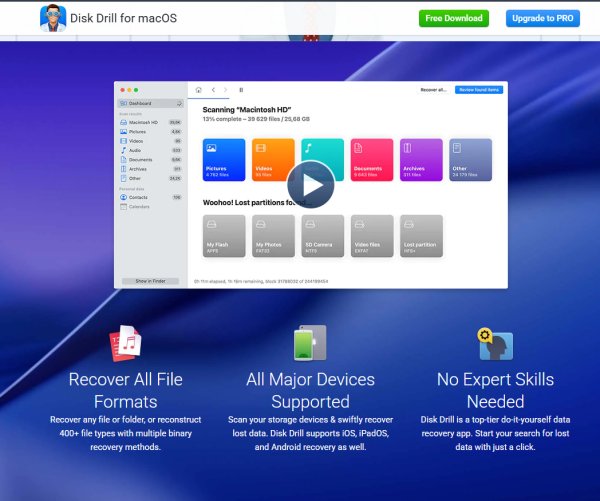Screen dimensions: 600x501
Task: Open the gray-blue Other category tile
Action: [x=471, y=160]
